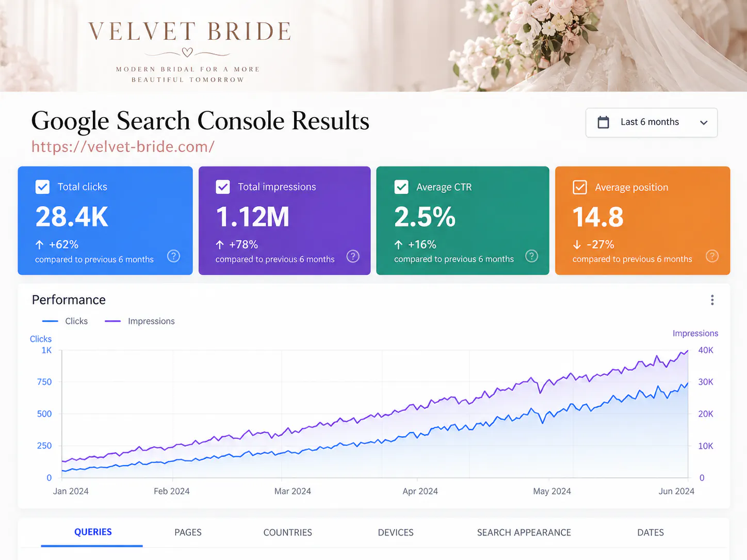747x560 pixels.
Task: Click the Google Search Console Results heading
Action: (200, 121)
